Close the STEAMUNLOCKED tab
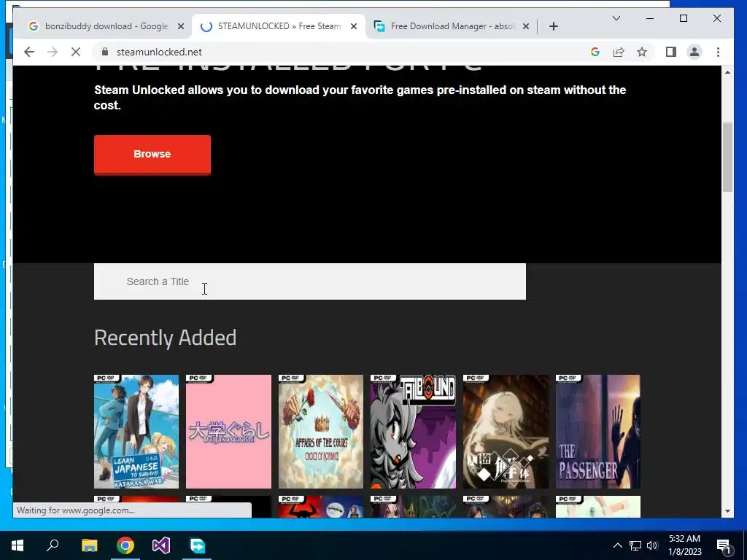This screenshot has width=747, height=560. tap(354, 26)
